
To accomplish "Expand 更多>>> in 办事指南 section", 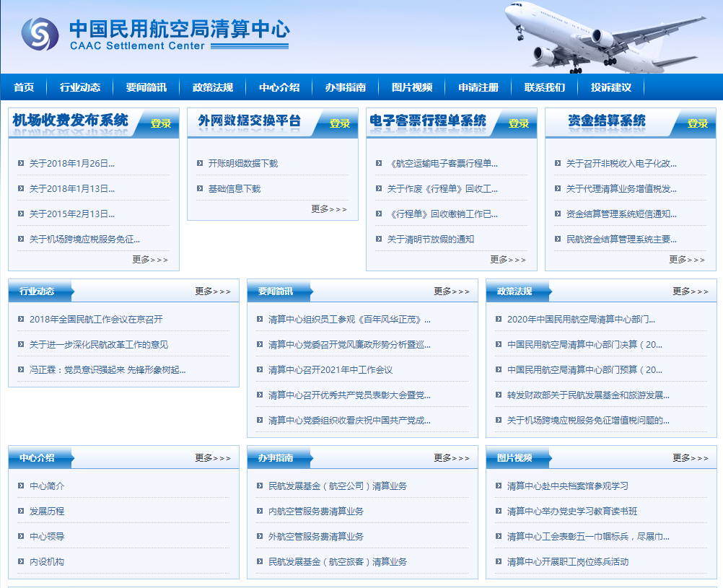I will [x=452, y=458].
